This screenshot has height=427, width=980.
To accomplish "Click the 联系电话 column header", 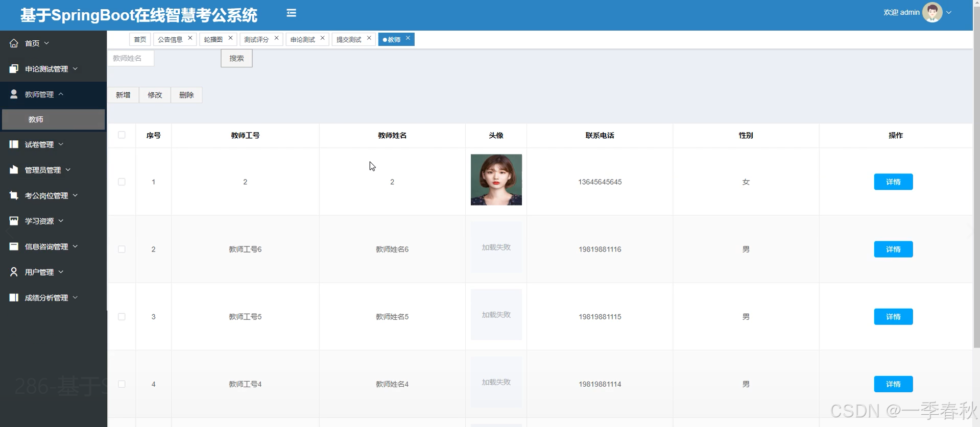I will (600, 135).
